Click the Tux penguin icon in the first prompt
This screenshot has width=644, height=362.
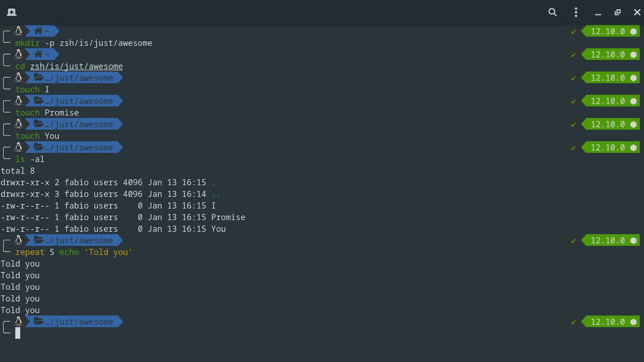[18, 31]
